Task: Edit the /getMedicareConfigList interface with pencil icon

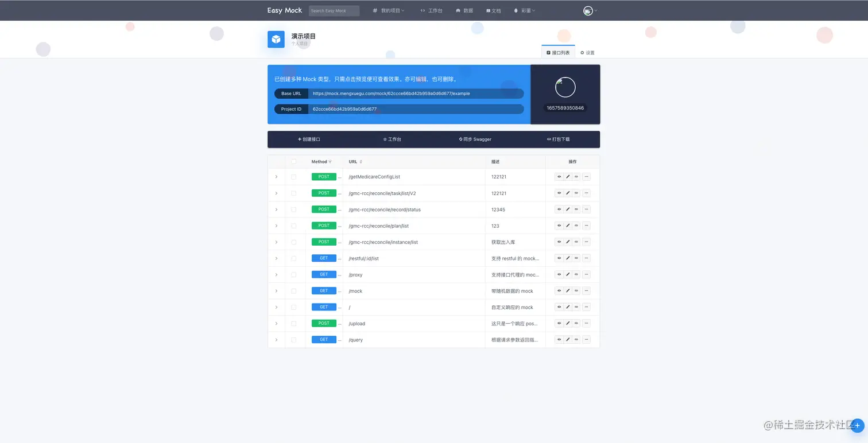Action: 568,177
